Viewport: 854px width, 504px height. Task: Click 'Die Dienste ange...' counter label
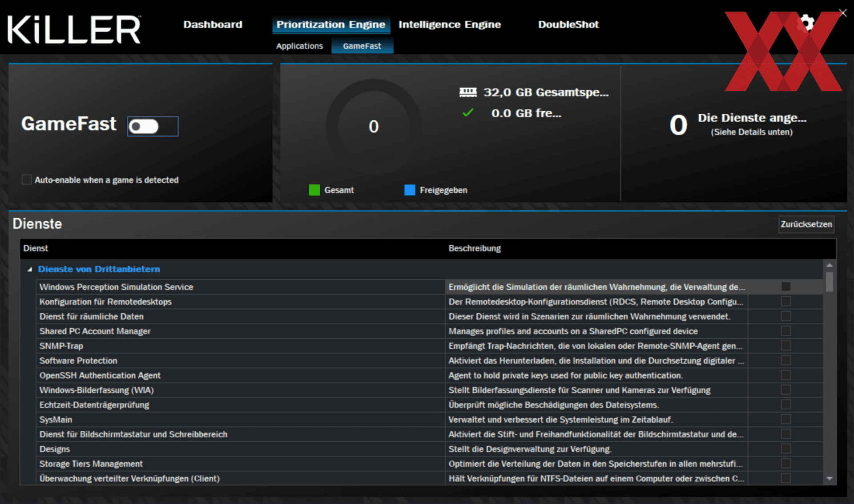(752, 118)
